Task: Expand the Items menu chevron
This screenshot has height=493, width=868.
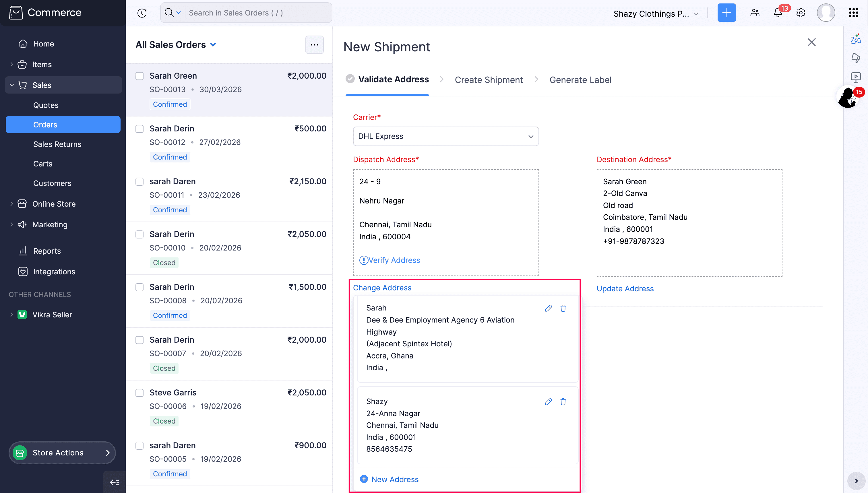Action: (x=11, y=64)
